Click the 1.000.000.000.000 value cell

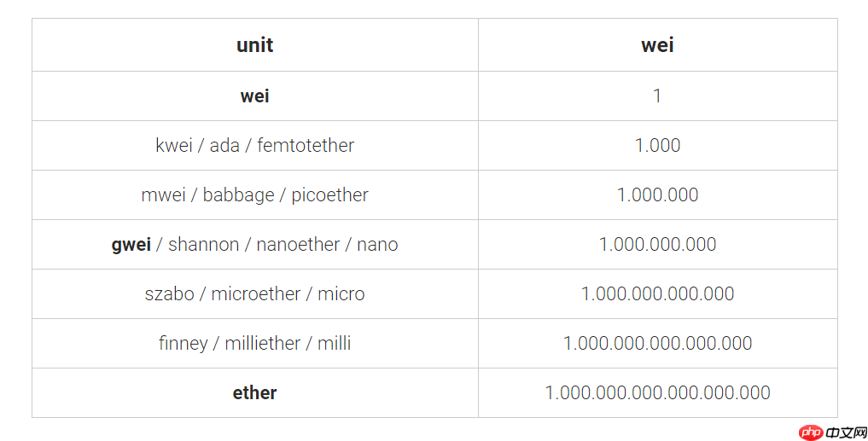point(657,293)
